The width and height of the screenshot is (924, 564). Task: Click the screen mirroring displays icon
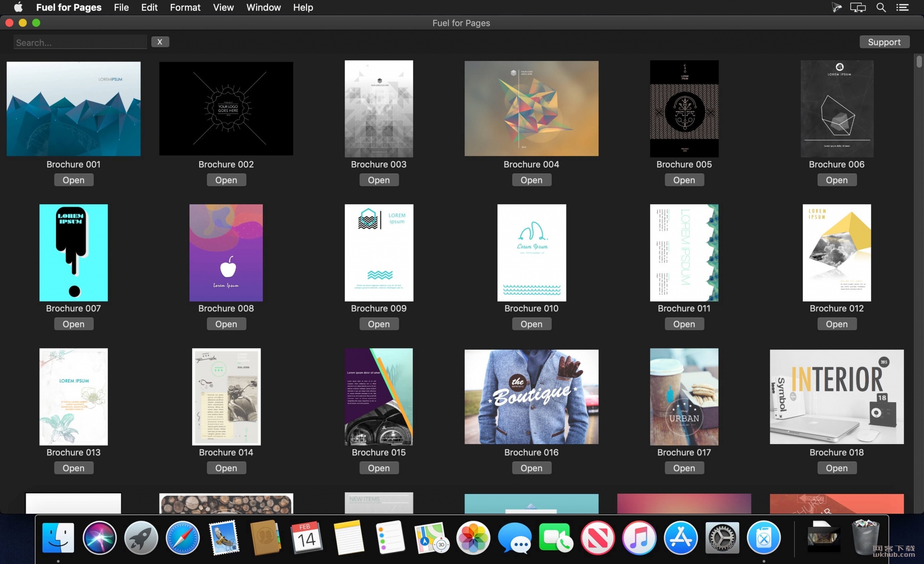click(x=858, y=7)
